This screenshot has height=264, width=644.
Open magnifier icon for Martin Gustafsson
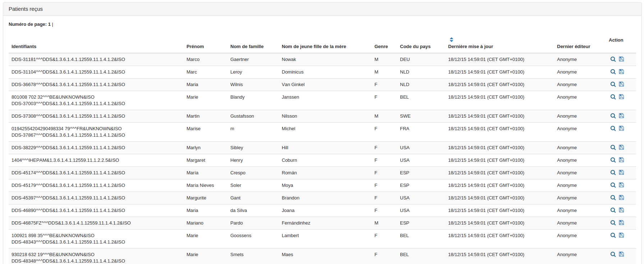[613, 116]
